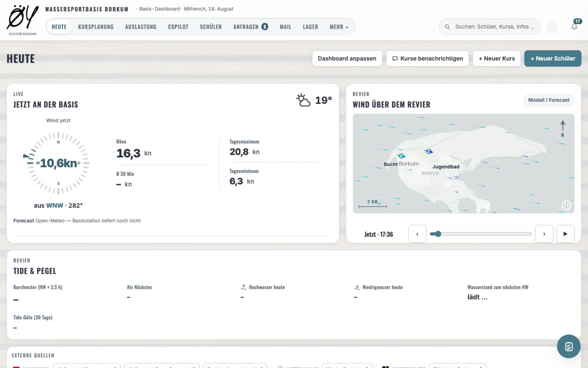This screenshot has height=368, width=588.
Task: Open the floating clipboard button
Action: 569,346
